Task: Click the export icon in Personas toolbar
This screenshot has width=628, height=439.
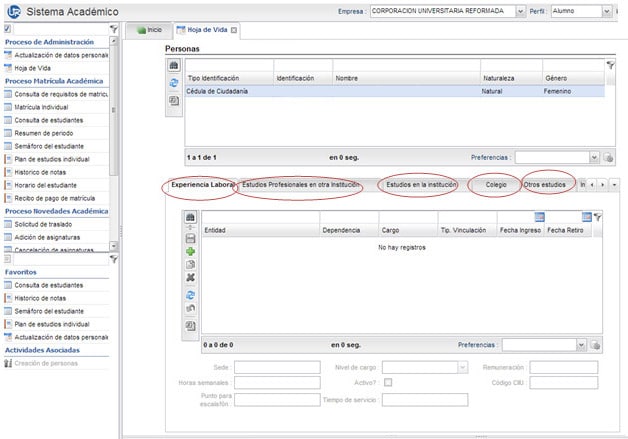Action: (174, 101)
